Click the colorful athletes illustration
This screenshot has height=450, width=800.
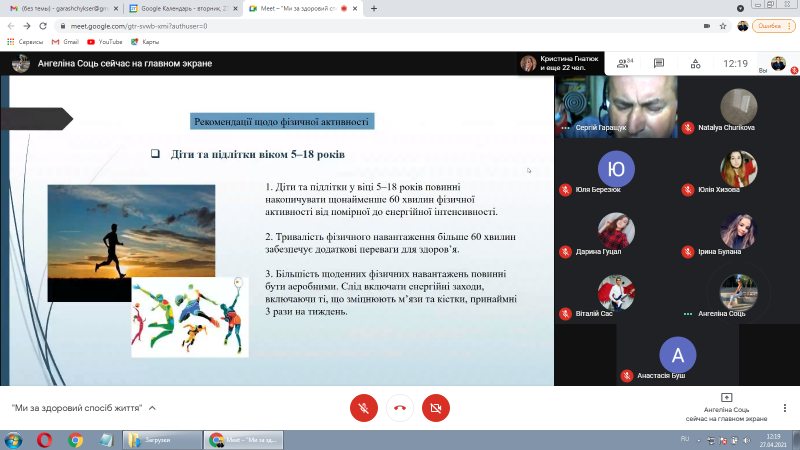190,317
